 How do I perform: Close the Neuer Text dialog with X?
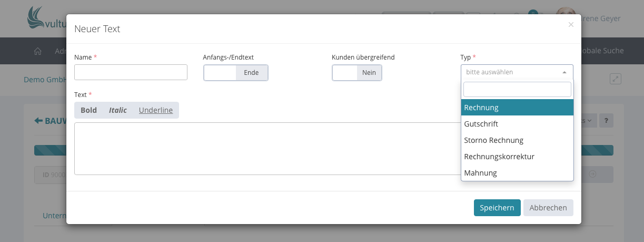pos(571,24)
